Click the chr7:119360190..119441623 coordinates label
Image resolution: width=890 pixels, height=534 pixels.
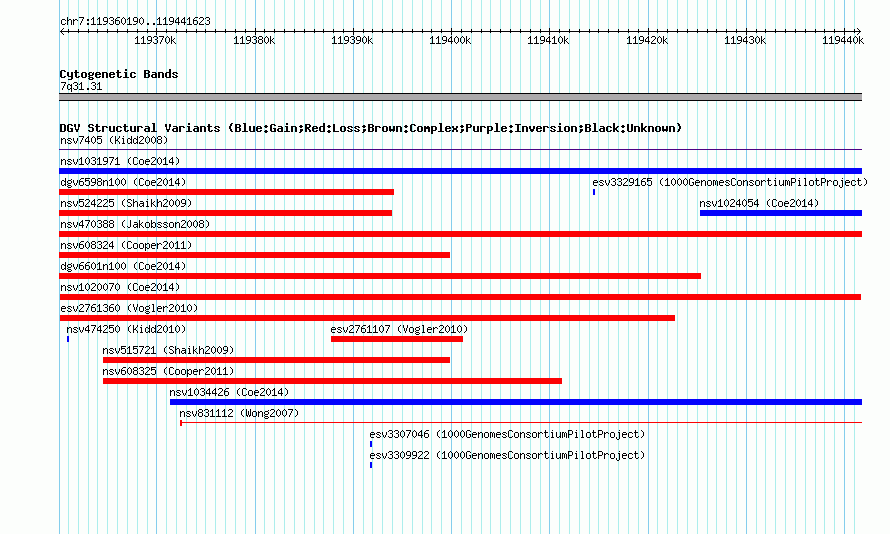coord(135,21)
